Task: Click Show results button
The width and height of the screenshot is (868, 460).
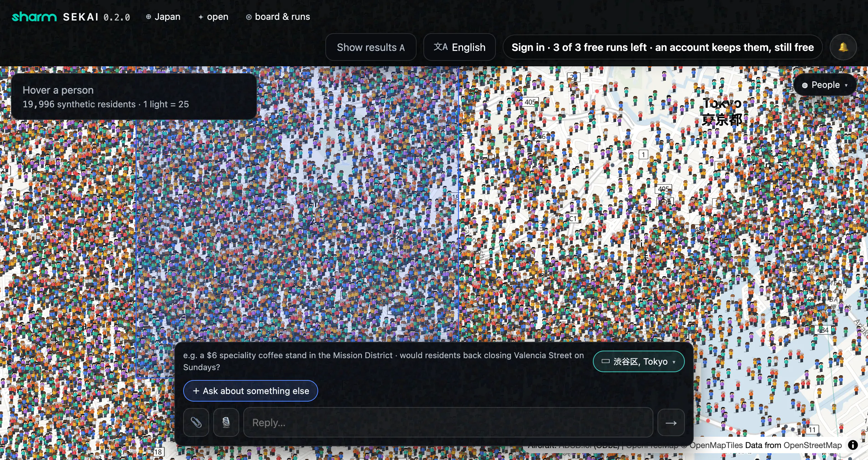Action: click(371, 47)
